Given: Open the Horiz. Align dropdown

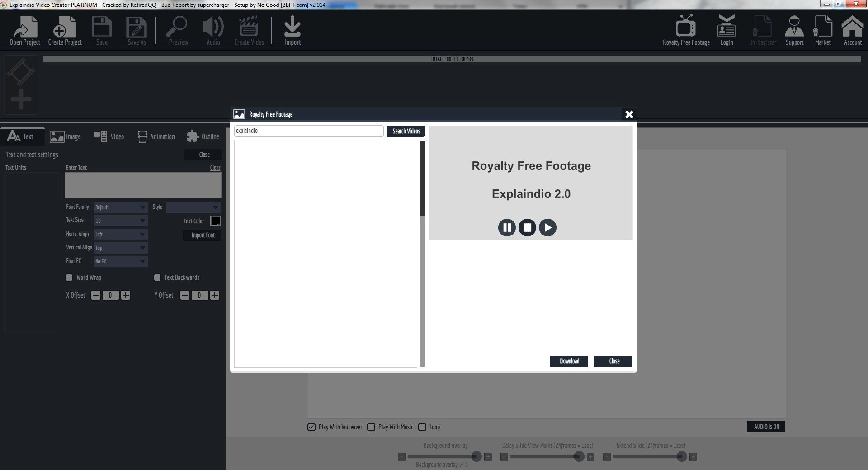Looking at the screenshot, I should (x=120, y=234).
